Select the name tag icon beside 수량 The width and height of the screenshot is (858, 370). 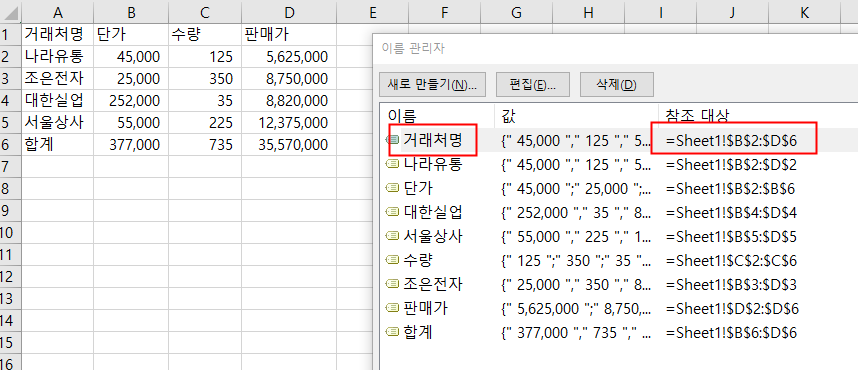(392, 261)
